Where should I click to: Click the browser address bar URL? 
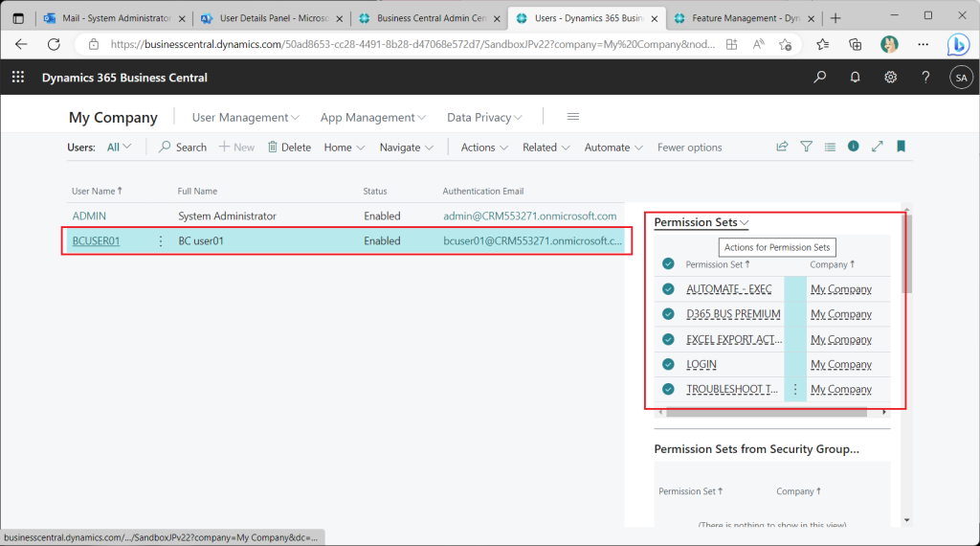(412, 44)
